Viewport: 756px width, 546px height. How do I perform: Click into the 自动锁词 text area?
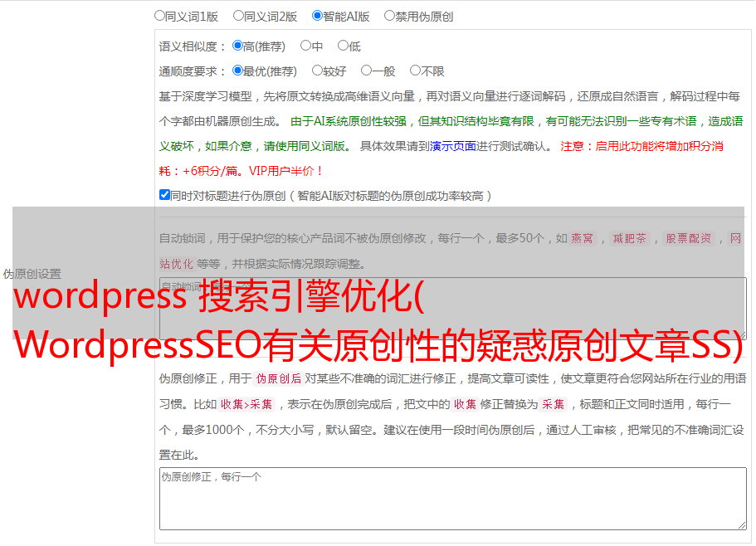(453, 309)
